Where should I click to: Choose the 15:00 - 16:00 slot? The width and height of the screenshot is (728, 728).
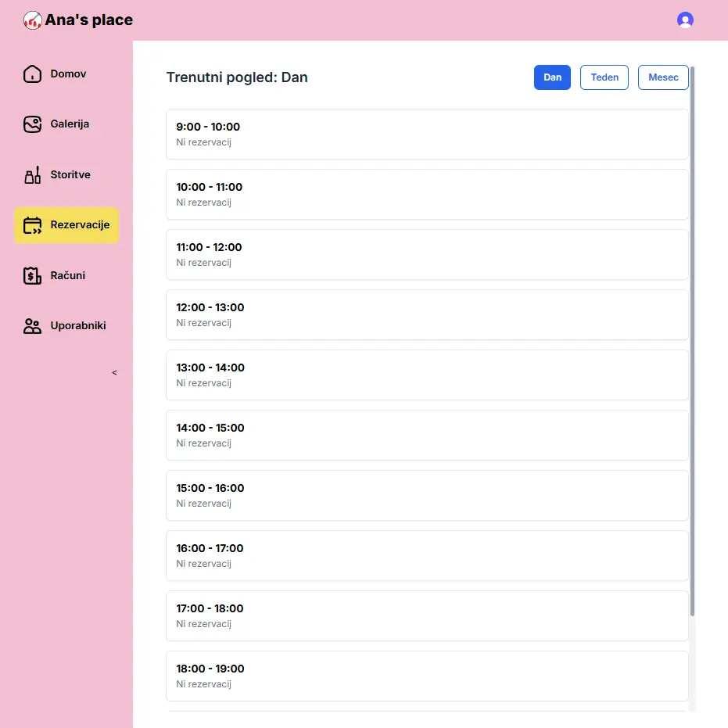[x=427, y=495]
